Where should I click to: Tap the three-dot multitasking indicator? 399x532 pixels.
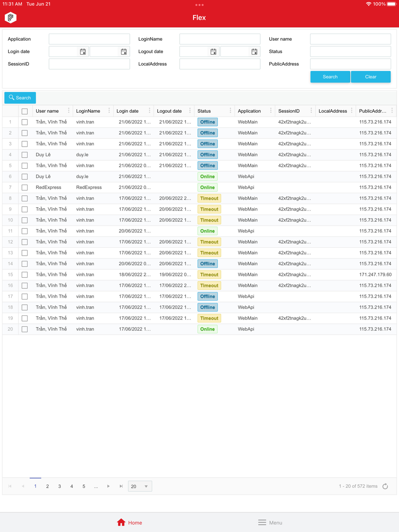[x=199, y=5]
